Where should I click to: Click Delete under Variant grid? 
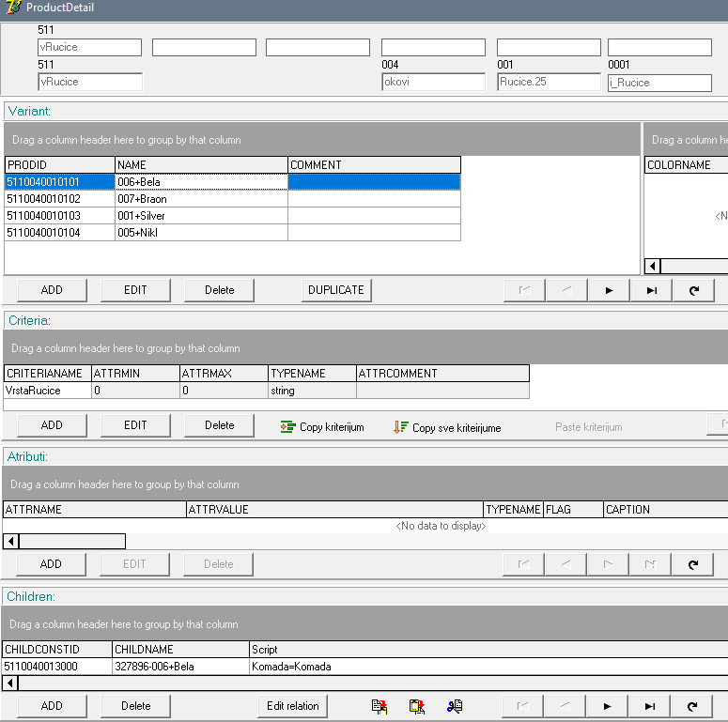point(219,290)
